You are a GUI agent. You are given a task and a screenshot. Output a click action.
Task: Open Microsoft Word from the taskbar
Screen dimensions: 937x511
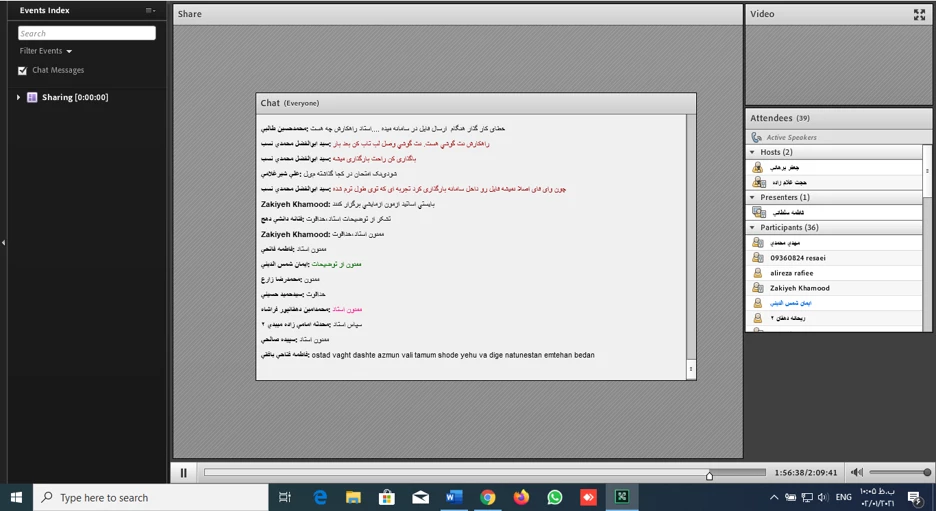pos(453,497)
